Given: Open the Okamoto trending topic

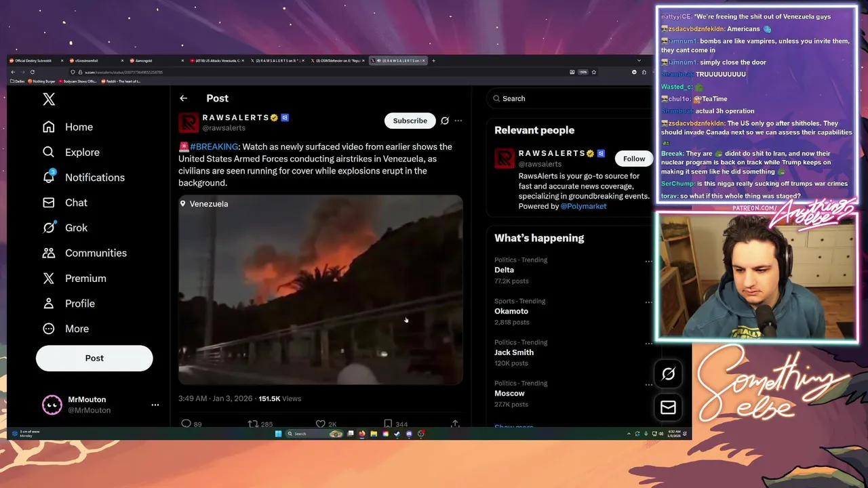Looking at the screenshot, I should [x=511, y=311].
